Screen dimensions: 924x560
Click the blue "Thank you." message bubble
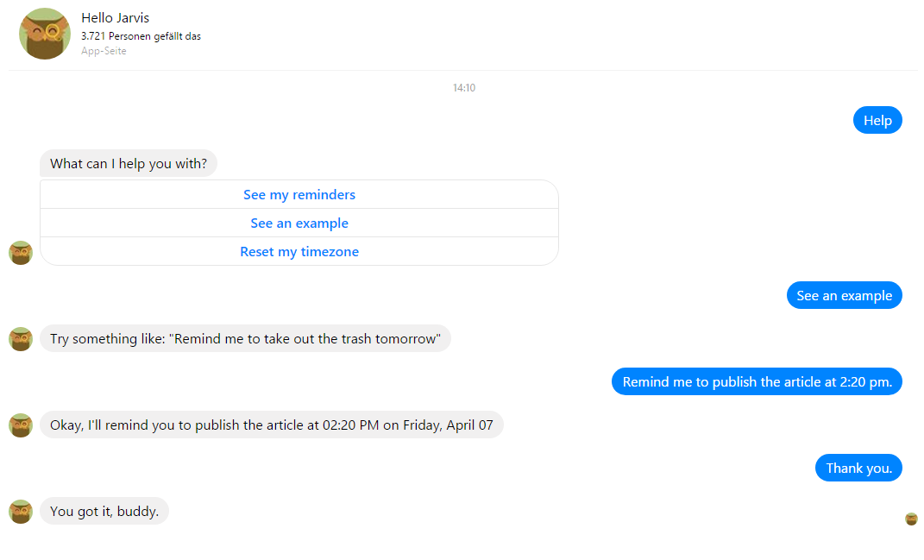pos(858,469)
